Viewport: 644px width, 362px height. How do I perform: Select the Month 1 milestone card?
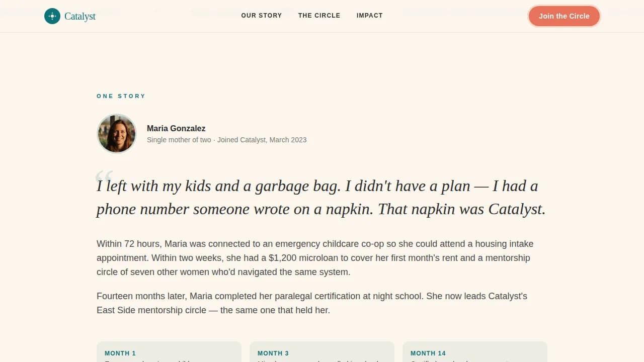click(169, 352)
